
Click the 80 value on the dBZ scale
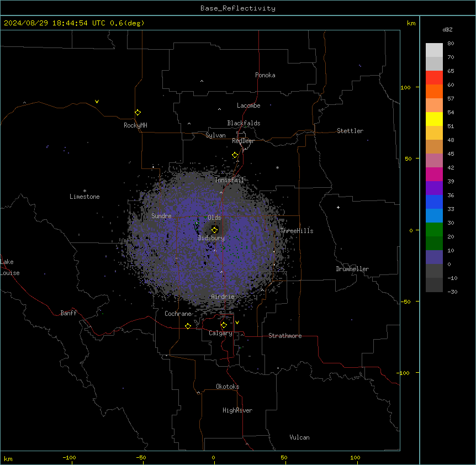pyautogui.click(x=451, y=44)
